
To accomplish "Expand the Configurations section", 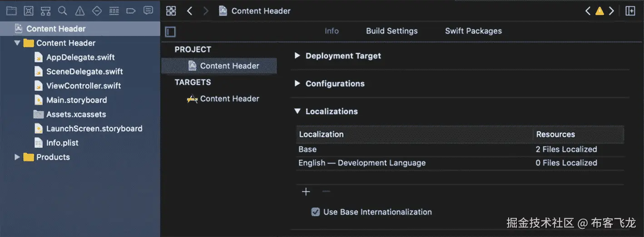I will click(x=297, y=84).
